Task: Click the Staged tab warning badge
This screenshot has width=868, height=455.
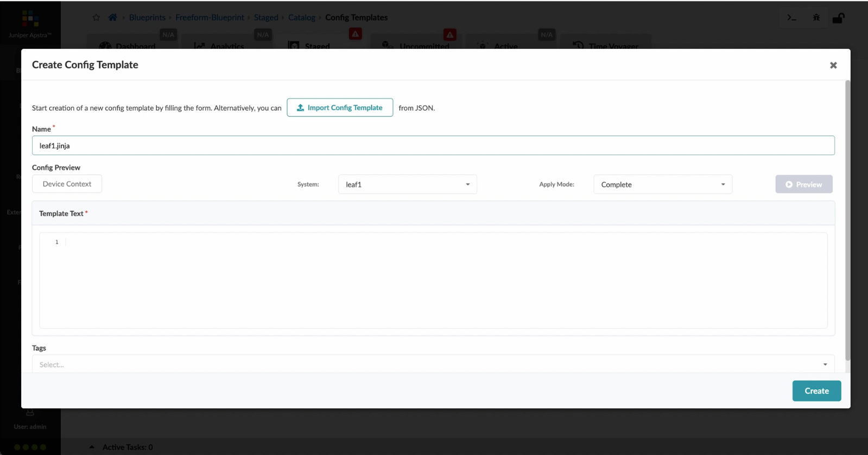Action: point(355,34)
